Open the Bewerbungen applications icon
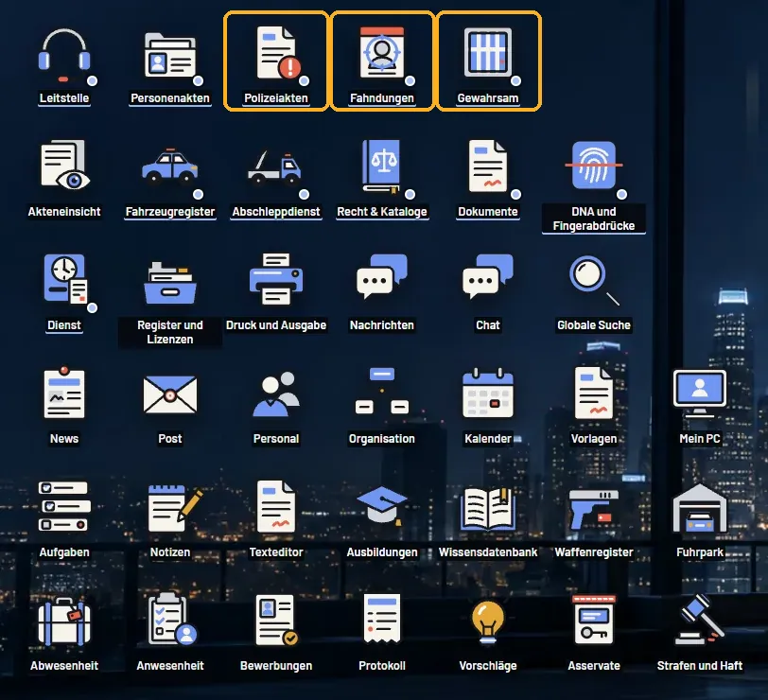Viewport: 768px width, 700px height. point(276,621)
